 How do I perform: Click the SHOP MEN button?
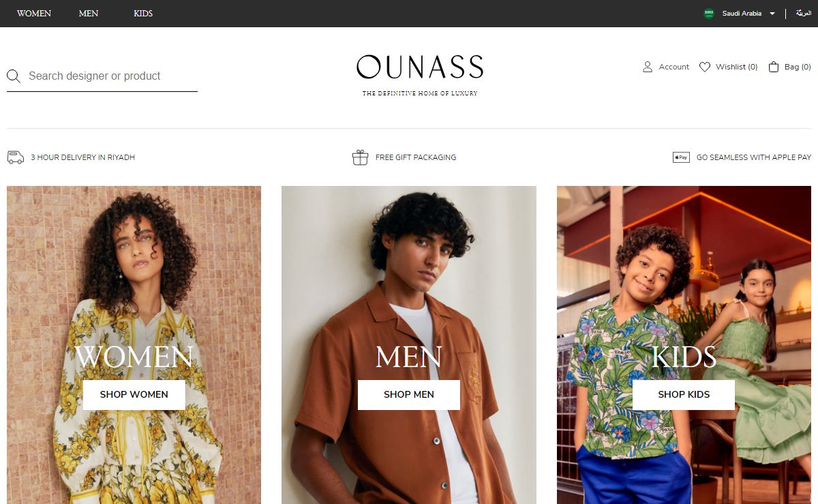(409, 394)
